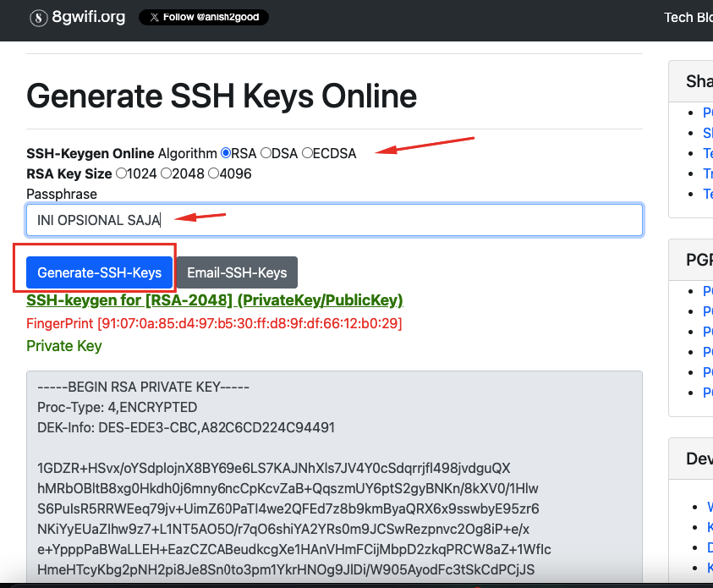Click the RSA Key Size label
The height and width of the screenshot is (588, 713).
(69, 173)
